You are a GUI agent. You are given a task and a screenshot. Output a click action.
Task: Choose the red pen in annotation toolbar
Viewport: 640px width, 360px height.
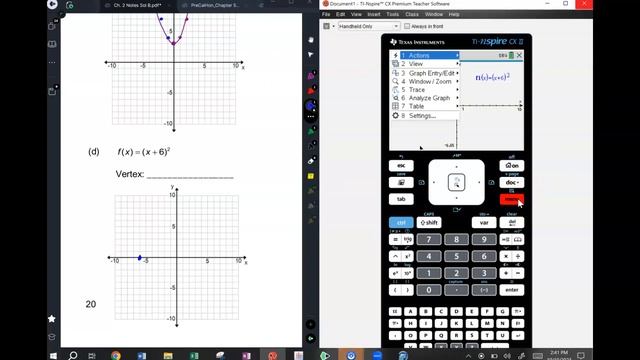point(311,91)
